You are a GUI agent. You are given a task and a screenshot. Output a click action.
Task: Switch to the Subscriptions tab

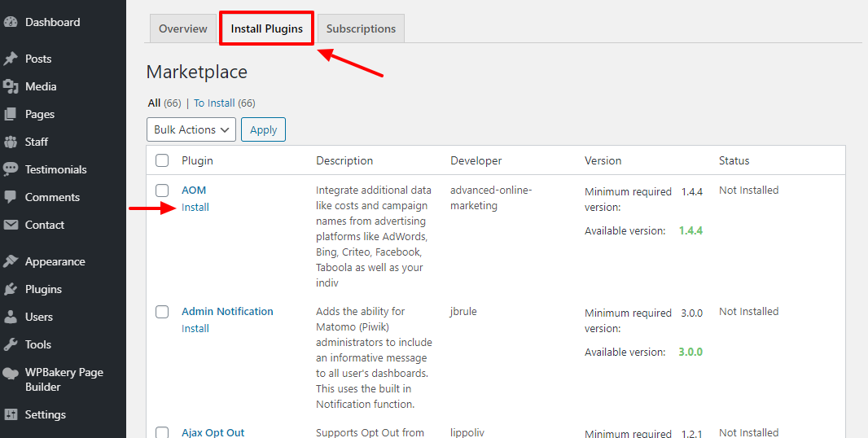click(x=361, y=28)
